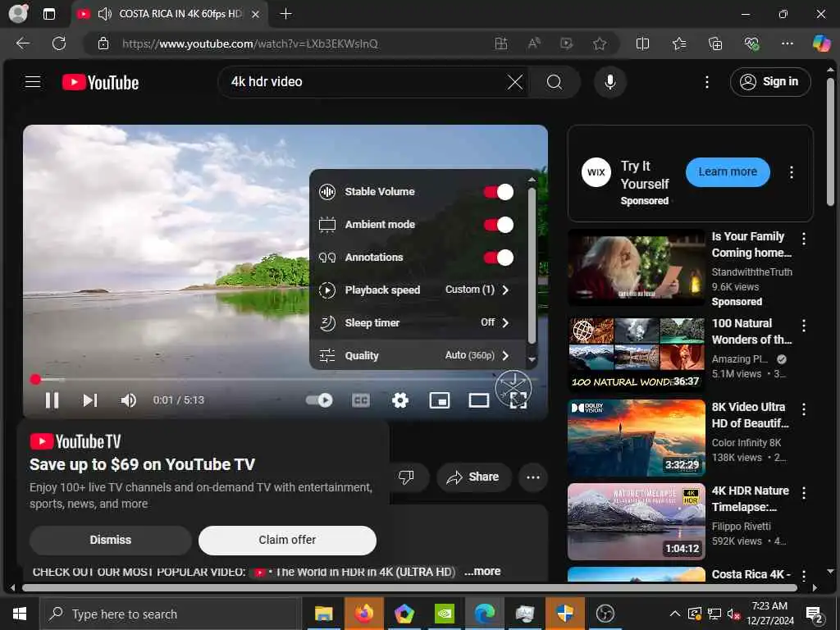Skip to the next video
This screenshot has height=630, width=840.
click(90, 400)
